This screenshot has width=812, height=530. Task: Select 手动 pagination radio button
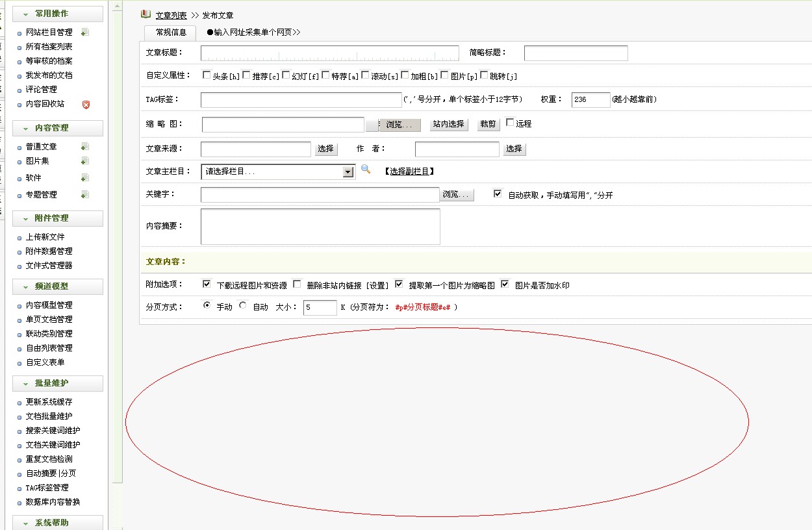(207, 305)
